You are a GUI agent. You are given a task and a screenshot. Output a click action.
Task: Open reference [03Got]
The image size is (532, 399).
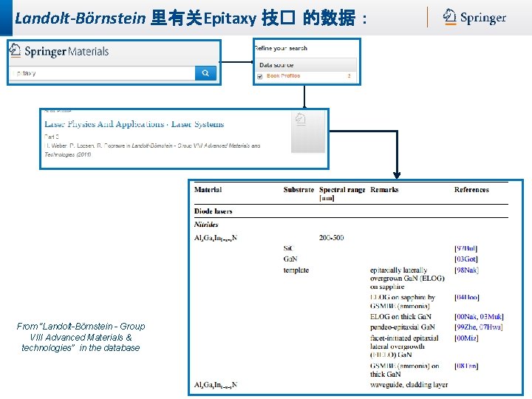pos(465,259)
